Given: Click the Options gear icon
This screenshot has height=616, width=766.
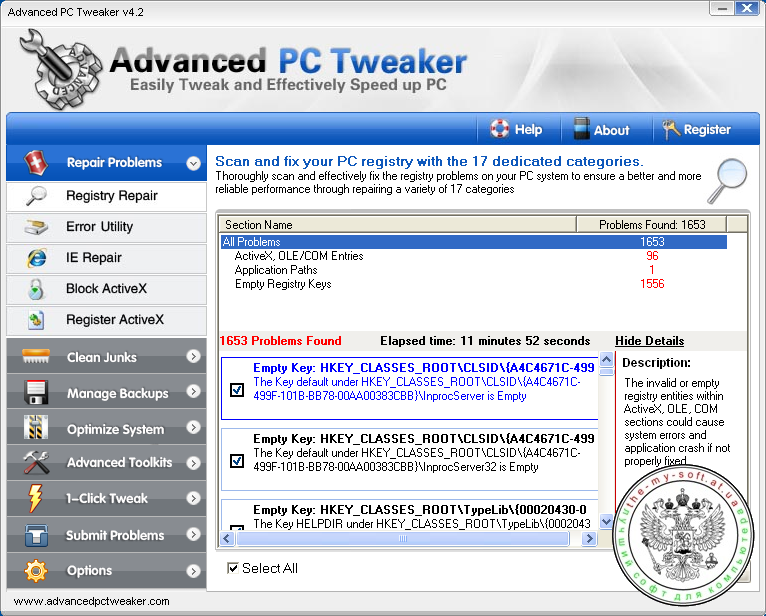Looking at the screenshot, I should click(x=35, y=571).
